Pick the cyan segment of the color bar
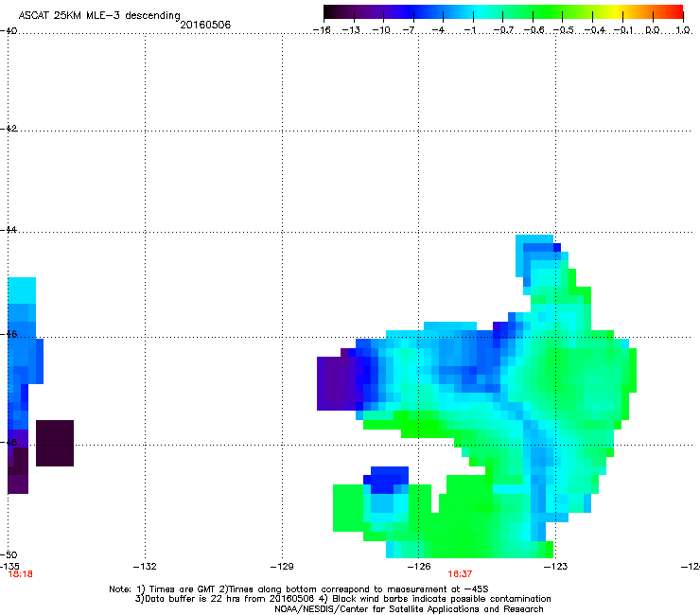This screenshot has height=615, width=700. [x=480, y=12]
